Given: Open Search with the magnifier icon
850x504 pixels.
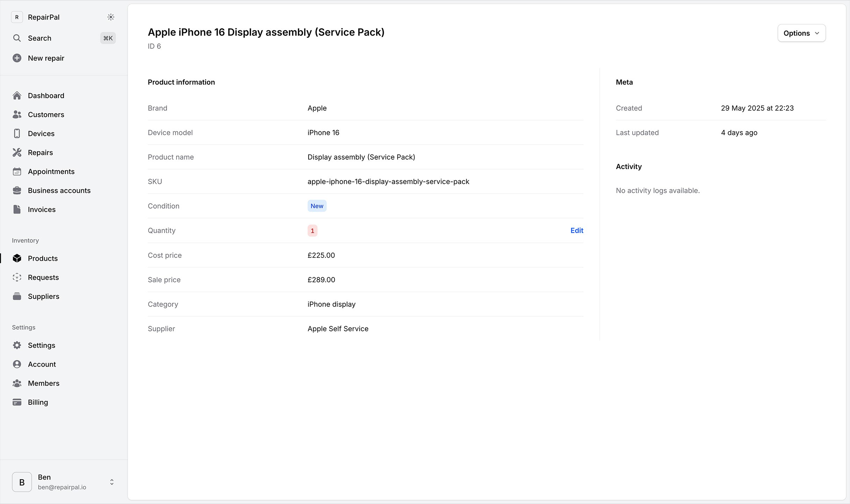Looking at the screenshot, I should point(17,38).
